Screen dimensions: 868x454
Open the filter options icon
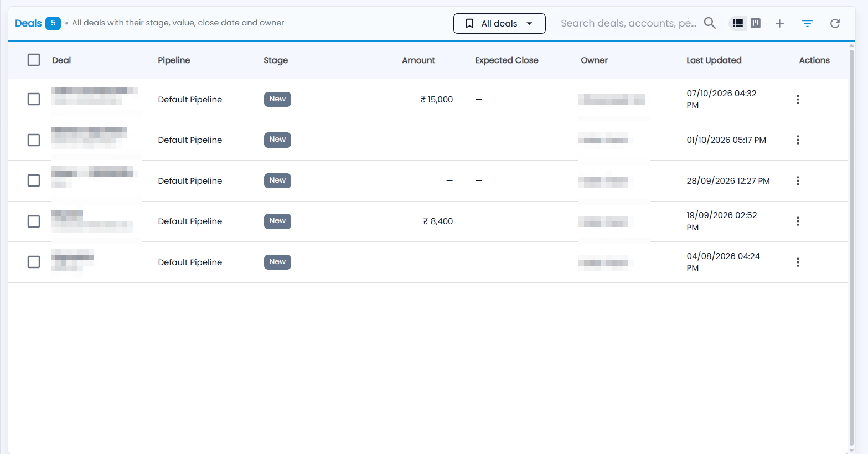[x=807, y=23]
